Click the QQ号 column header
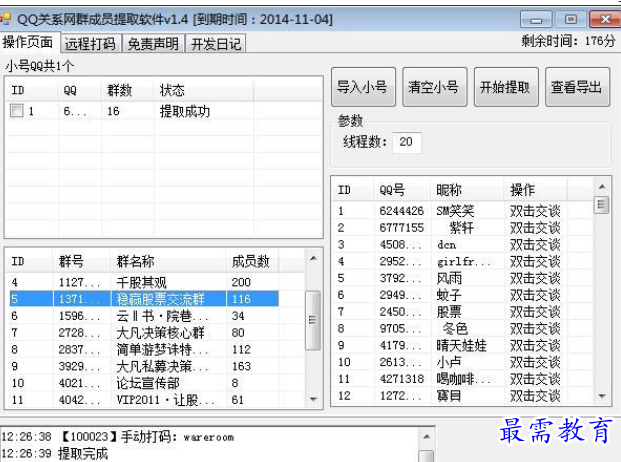This screenshot has height=462, width=621. point(402,190)
